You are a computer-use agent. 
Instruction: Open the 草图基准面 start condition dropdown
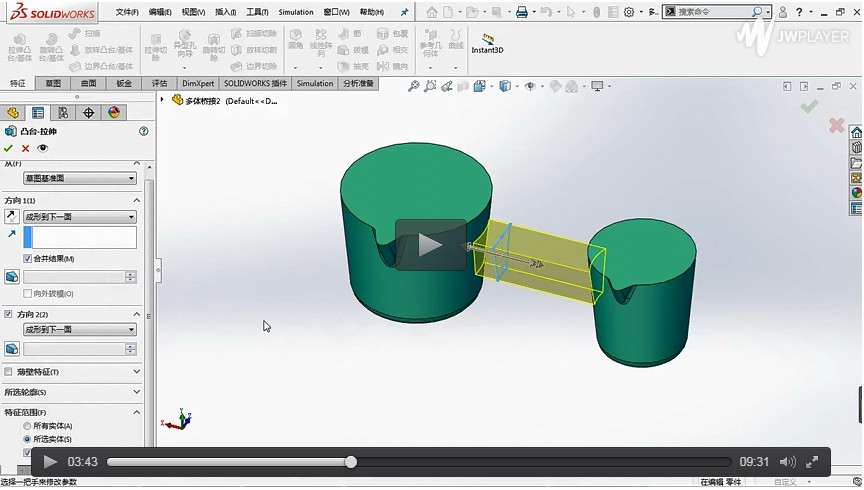point(80,178)
